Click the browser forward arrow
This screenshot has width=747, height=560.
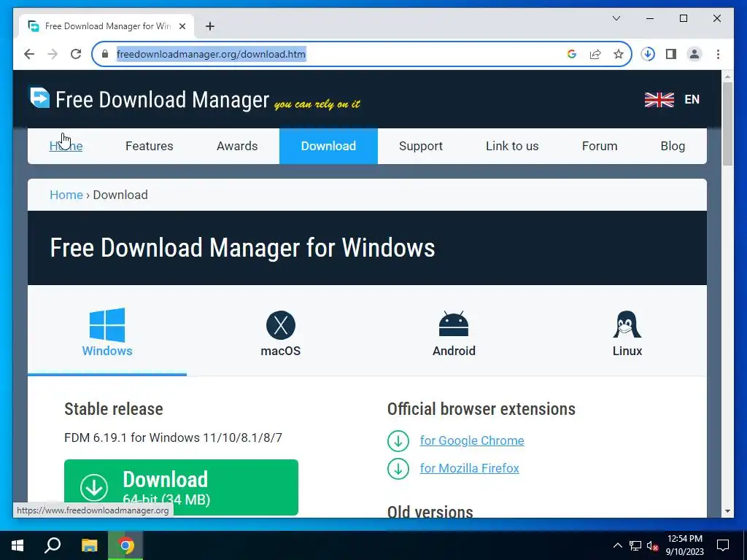pos(53,54)
